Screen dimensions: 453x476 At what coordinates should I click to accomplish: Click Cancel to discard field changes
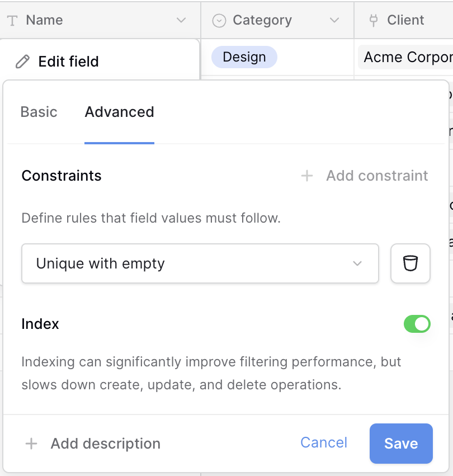tap(324, 443)
